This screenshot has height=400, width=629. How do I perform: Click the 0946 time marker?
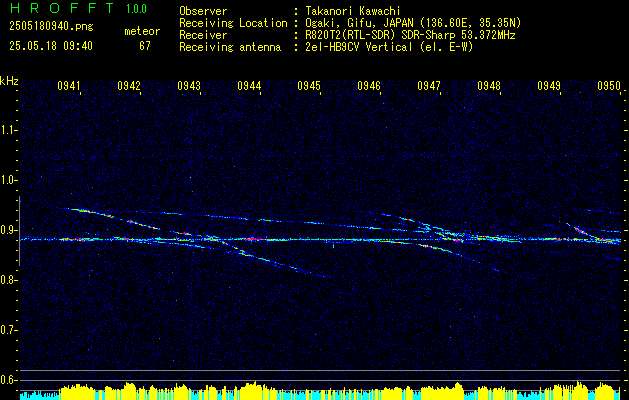tap(369, 86)
